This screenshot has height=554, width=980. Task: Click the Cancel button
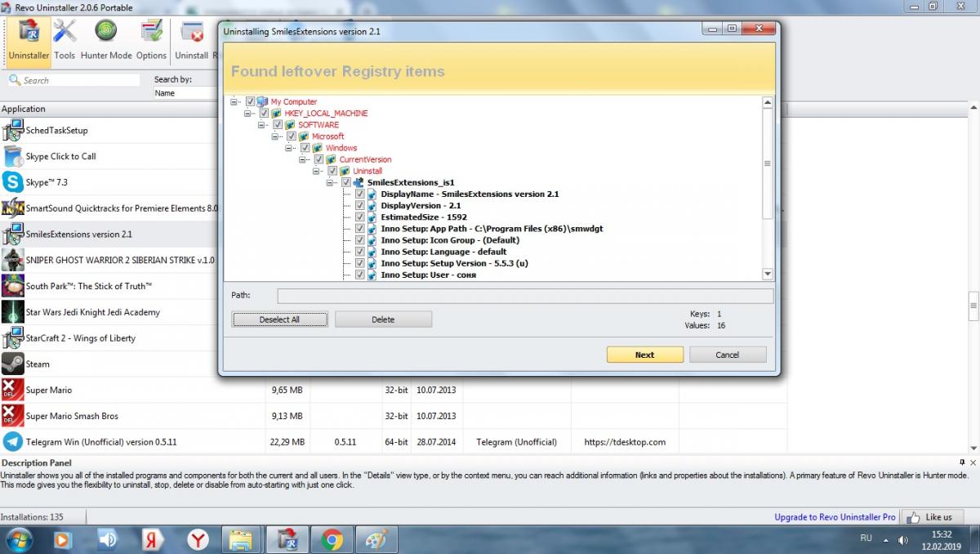[x=728, y=355]
